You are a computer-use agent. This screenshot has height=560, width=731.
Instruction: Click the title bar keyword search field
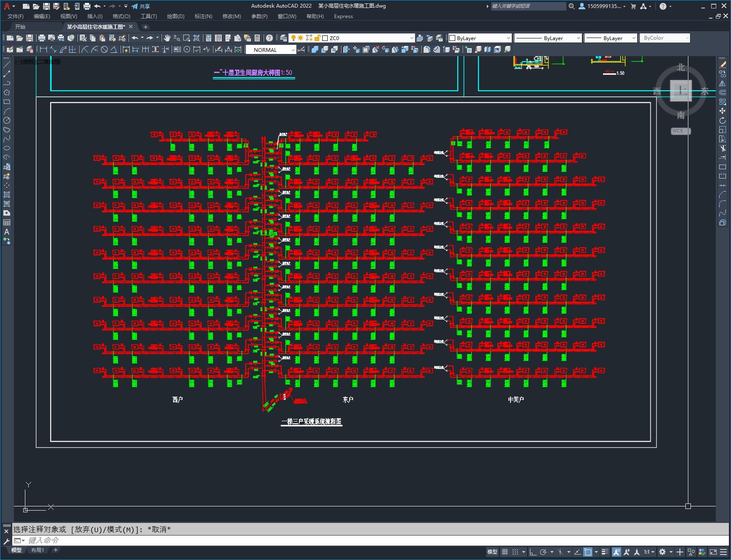(528, 6)
